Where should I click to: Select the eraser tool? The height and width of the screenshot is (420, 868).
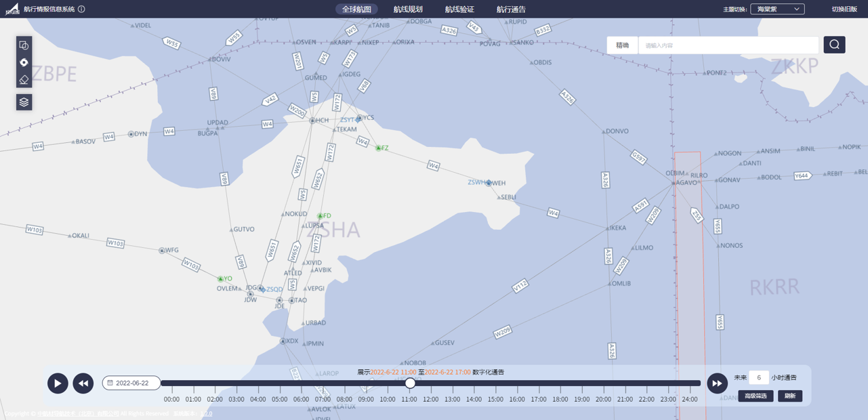24,80
